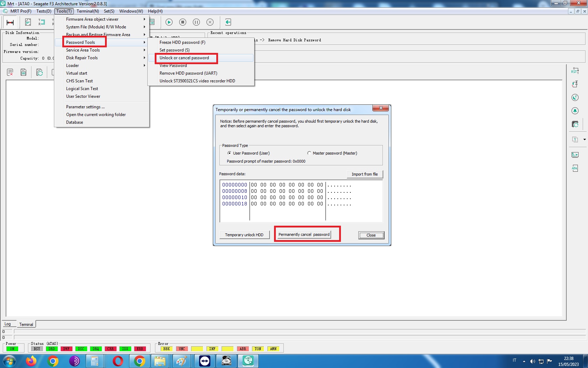Choose User Sector Viewer from the Tools menu
588x368 pixels.
coord(101,96)
